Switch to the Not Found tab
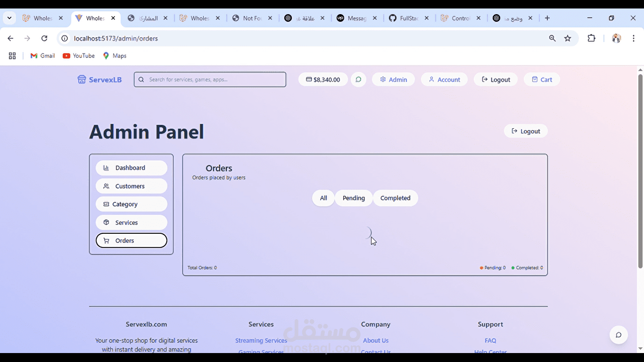Screen dimensions: 644x362 click(x=252, y=18)
